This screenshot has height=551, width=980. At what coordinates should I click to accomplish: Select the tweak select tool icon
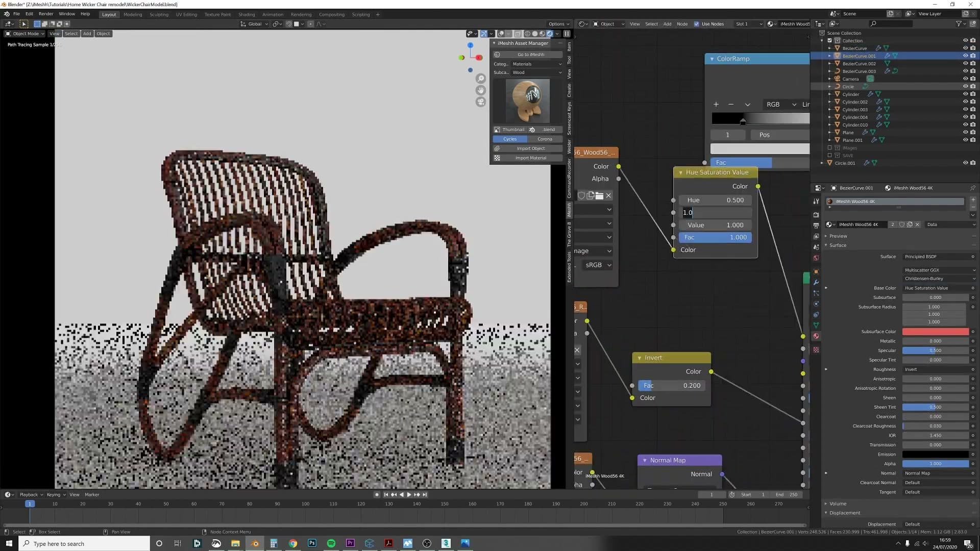pyautogui.click(x=23, y=24)
